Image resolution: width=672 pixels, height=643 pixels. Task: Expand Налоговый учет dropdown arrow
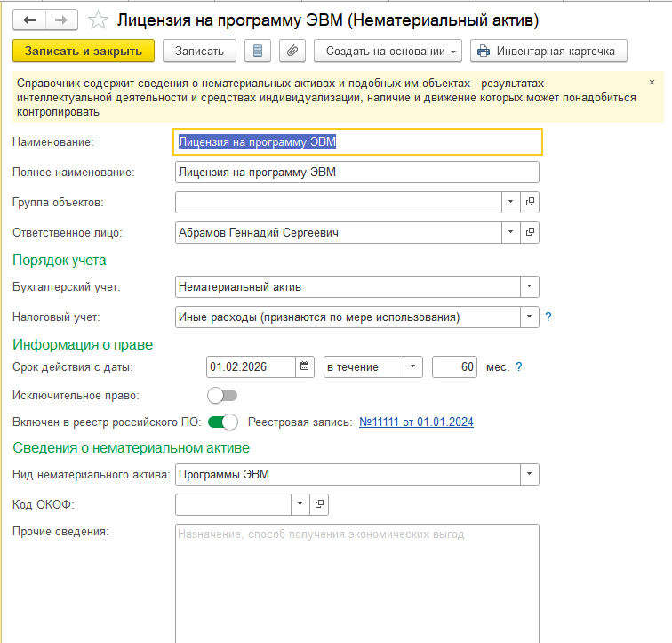(x=529, y=317)
